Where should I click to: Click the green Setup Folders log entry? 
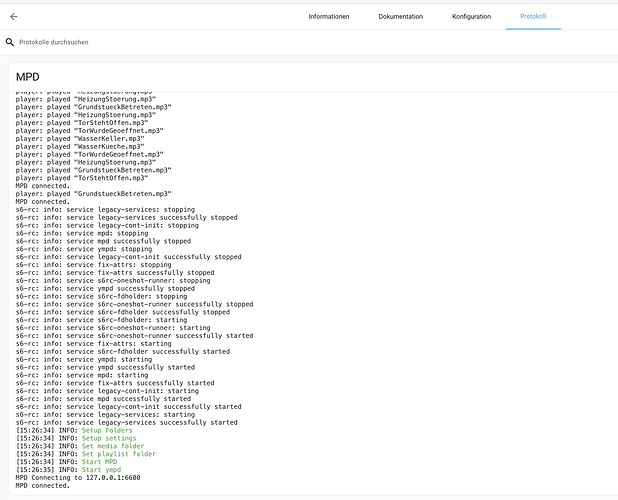tap(113, 431)
